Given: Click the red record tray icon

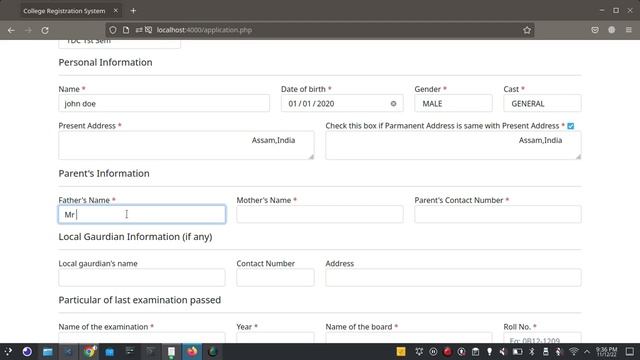Looking at the screenshot, I should 447,351.
